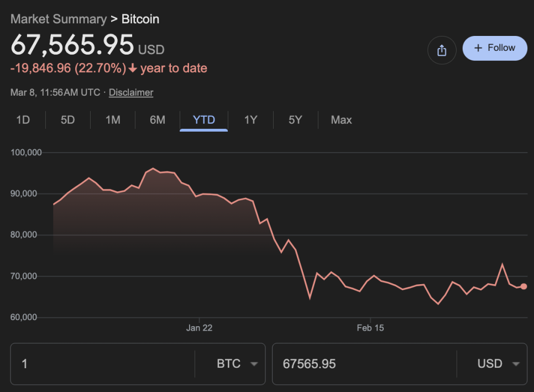Switch to the 6M range tab
The image size is (534, 392).
(158, 120)
